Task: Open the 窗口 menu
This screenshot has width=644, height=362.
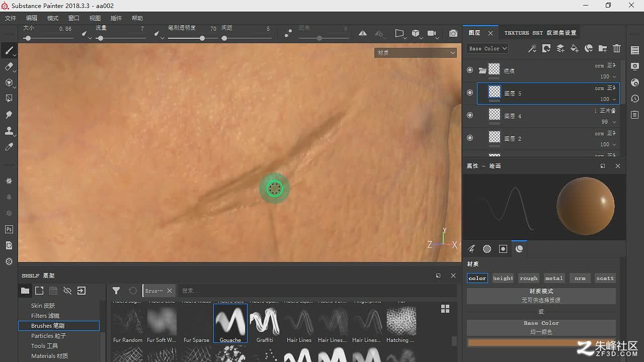Action: 74,18
